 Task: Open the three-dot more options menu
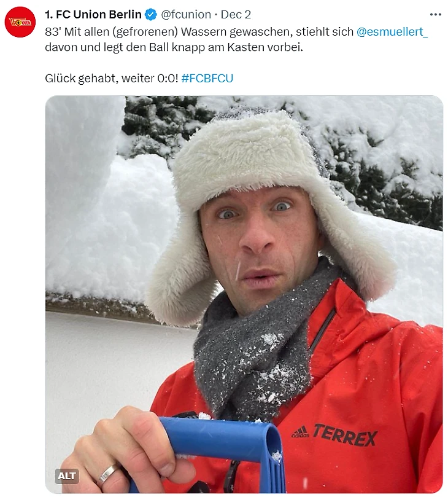coord(435,15)
